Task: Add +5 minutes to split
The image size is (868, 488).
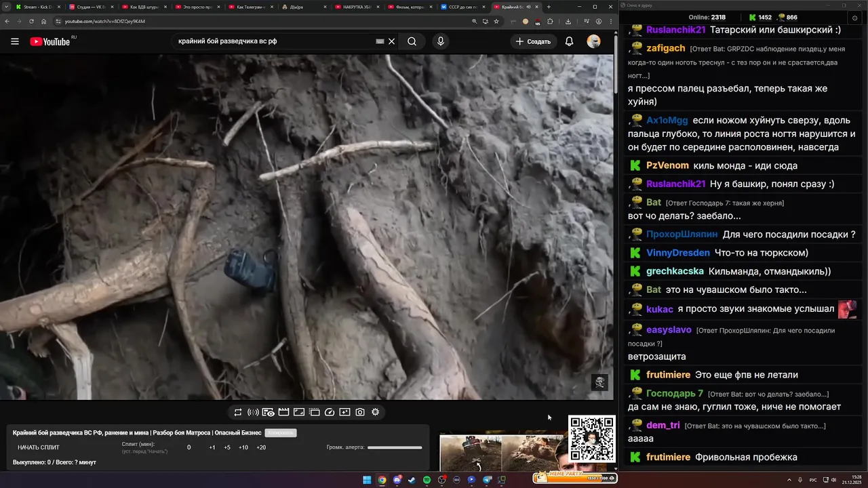Action: pos(227,447)
